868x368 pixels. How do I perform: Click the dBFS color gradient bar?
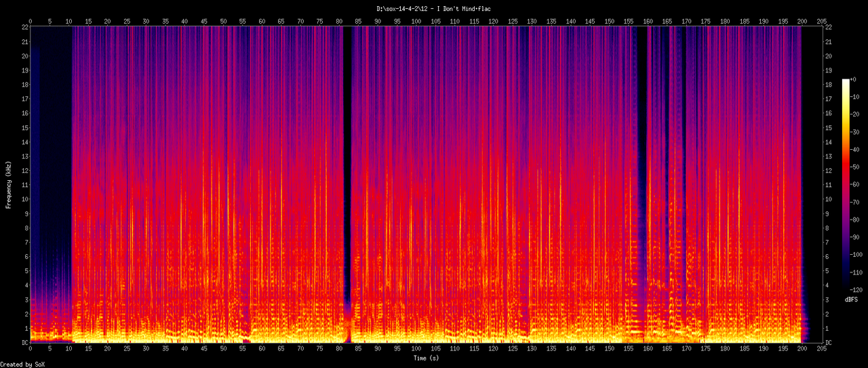pos(845,185)
